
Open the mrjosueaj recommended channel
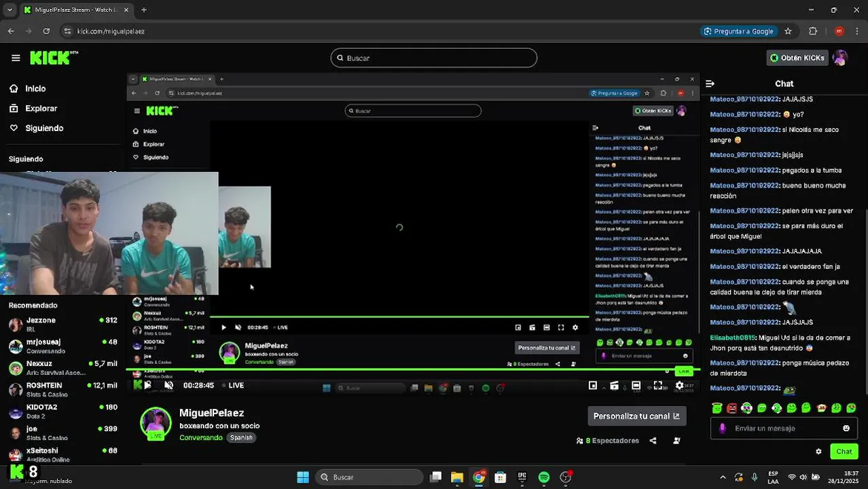click(63, 346)
